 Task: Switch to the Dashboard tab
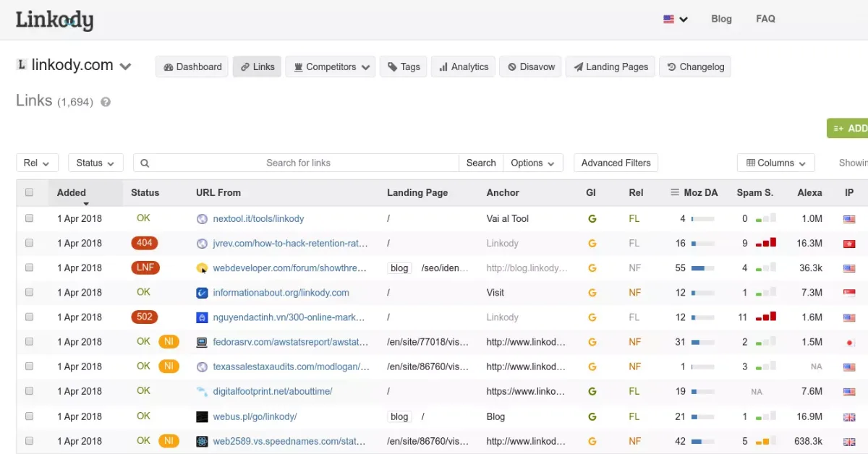192,67
